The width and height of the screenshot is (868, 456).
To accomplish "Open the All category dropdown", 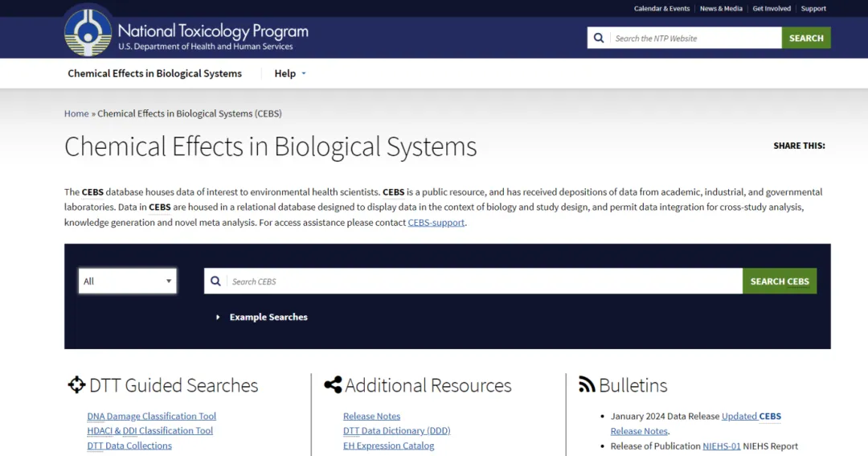I will pos(127,281).
